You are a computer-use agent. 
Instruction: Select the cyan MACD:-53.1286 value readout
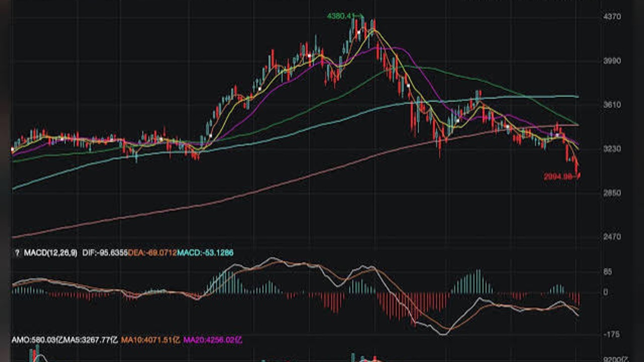point(205,253)
